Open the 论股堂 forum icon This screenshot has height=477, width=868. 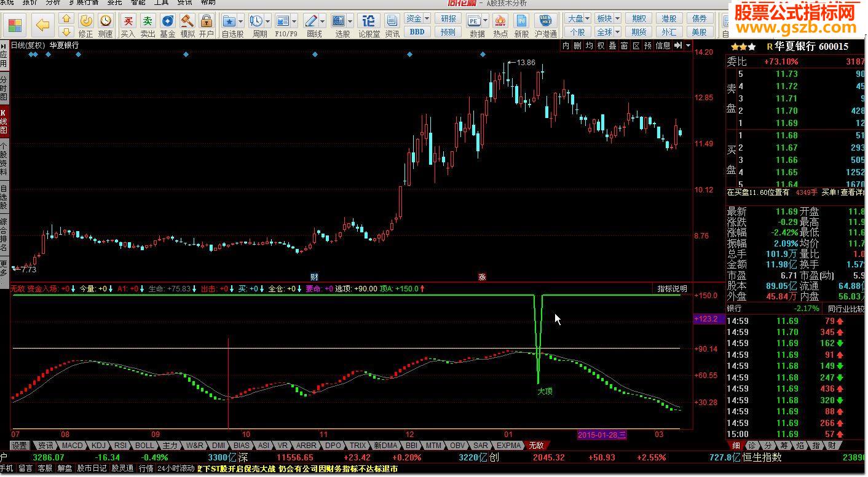coord(369,26)
